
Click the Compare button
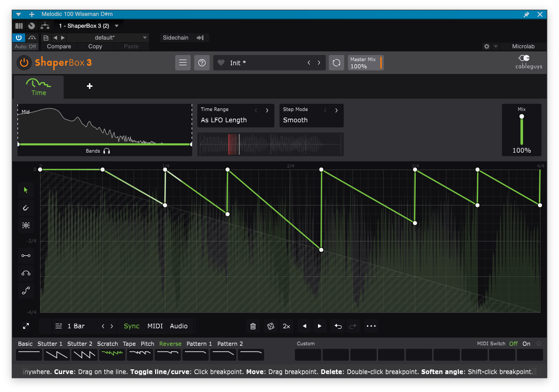point(59,47)
